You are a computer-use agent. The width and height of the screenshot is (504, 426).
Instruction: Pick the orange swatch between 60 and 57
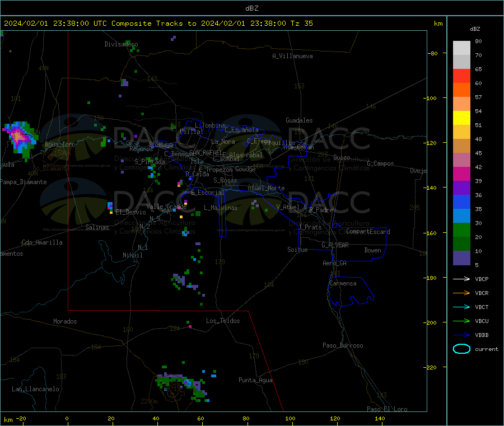461,90
